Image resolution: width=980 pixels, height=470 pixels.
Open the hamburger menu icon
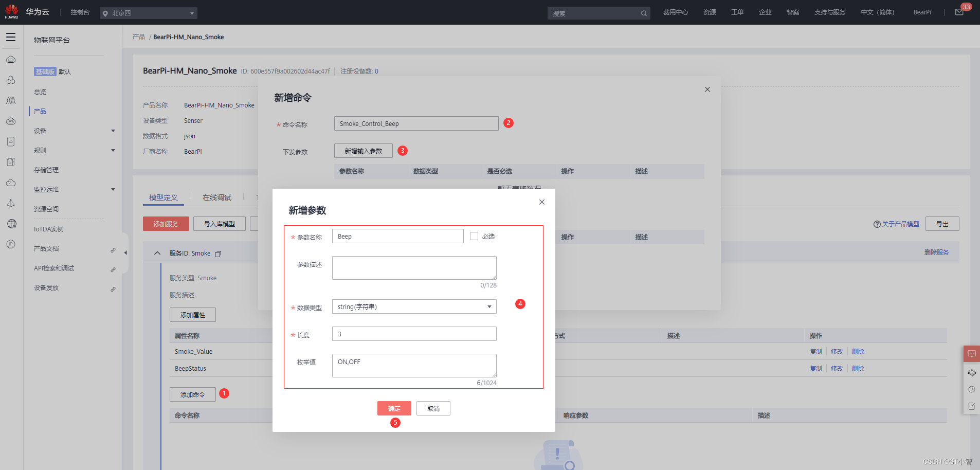point(11,37)
